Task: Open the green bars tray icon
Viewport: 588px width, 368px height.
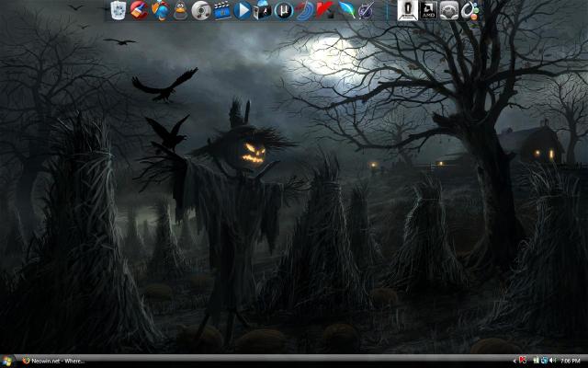Action: (x=536, y=361)
